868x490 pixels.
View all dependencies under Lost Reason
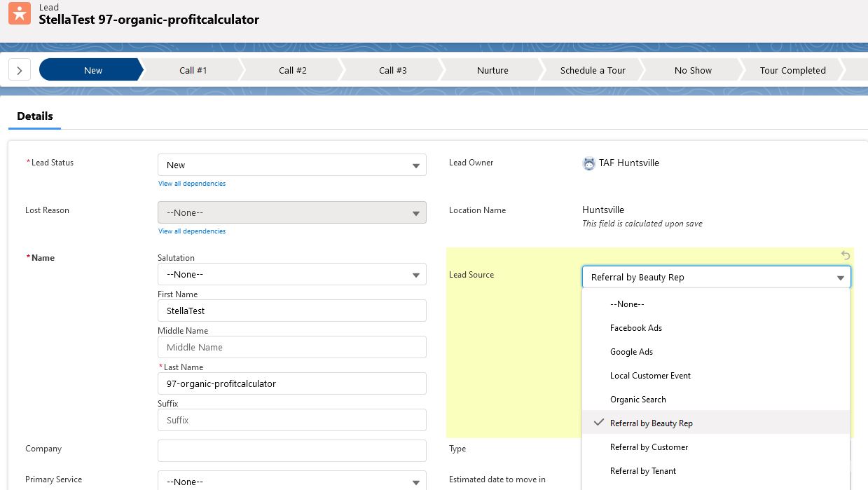192,231
